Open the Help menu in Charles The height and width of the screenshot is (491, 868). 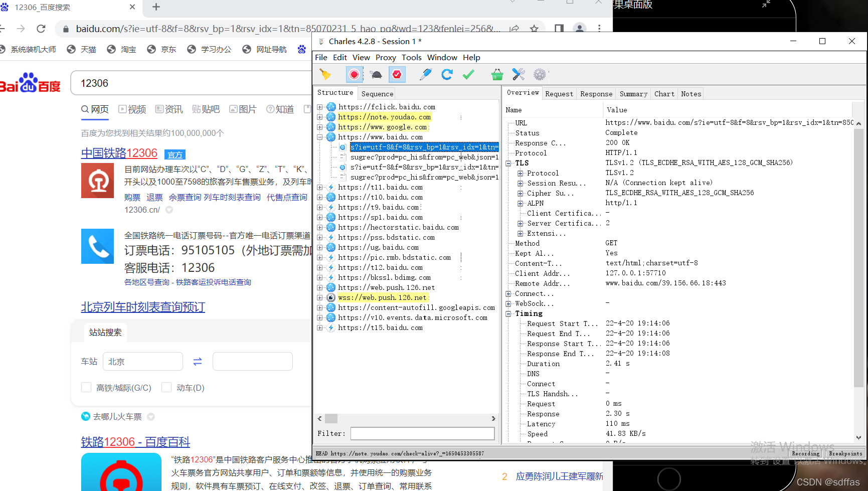tap(471, 57)
